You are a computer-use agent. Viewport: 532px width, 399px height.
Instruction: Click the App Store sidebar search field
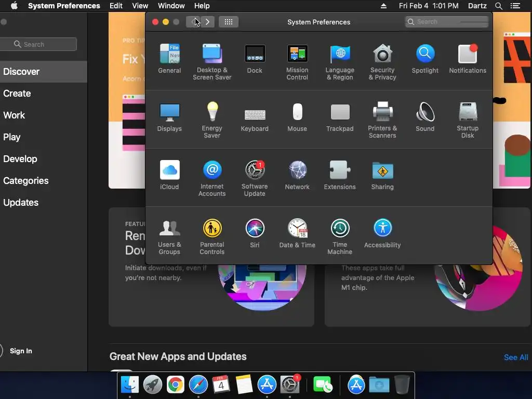(x=38, y=44)
